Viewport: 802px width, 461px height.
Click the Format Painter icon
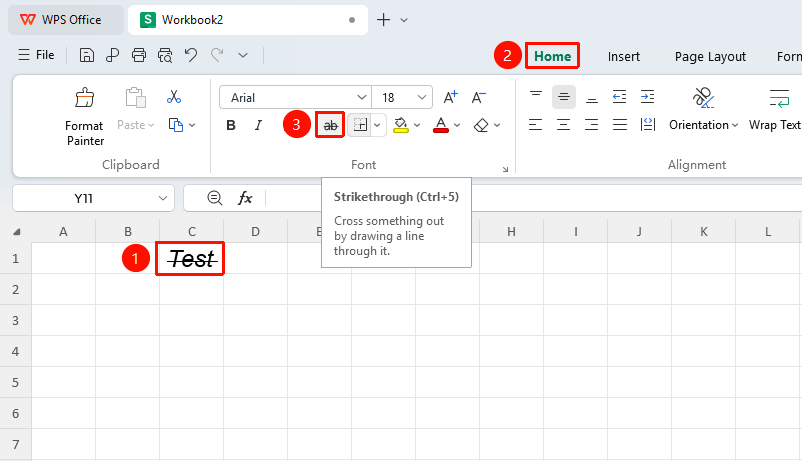85,97
